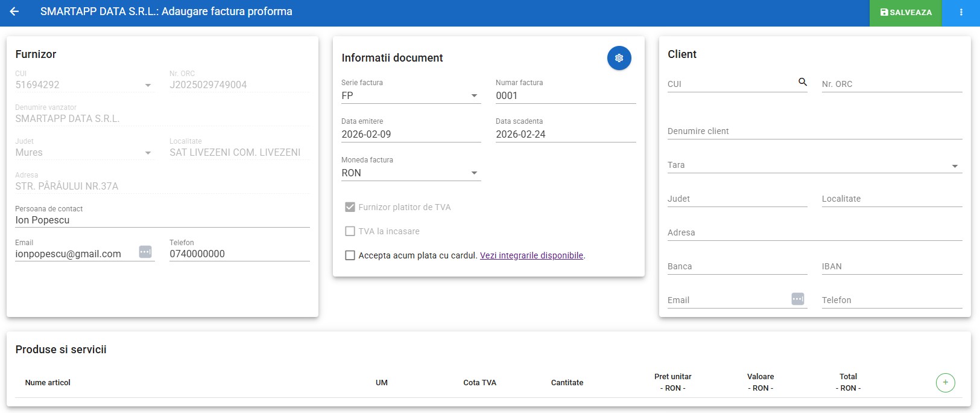Focus the Denumire client input field
The width and height of the screenshot is (980, 413).
[814, 131]
